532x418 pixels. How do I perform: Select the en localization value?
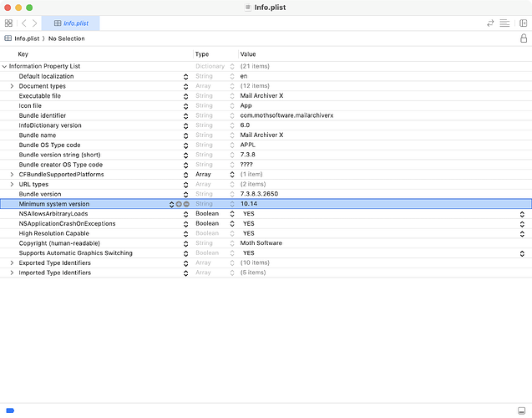point(244,76)
